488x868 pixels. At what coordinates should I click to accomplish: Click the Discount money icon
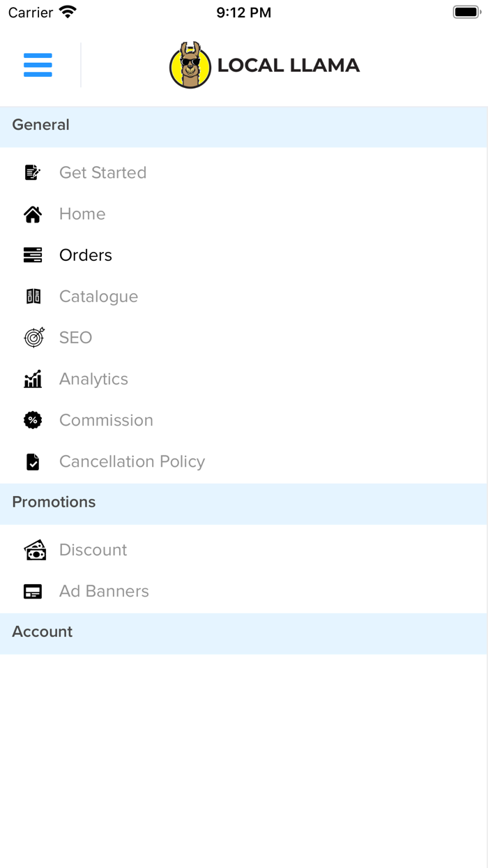pyautogui.click(x=34, y=550)
